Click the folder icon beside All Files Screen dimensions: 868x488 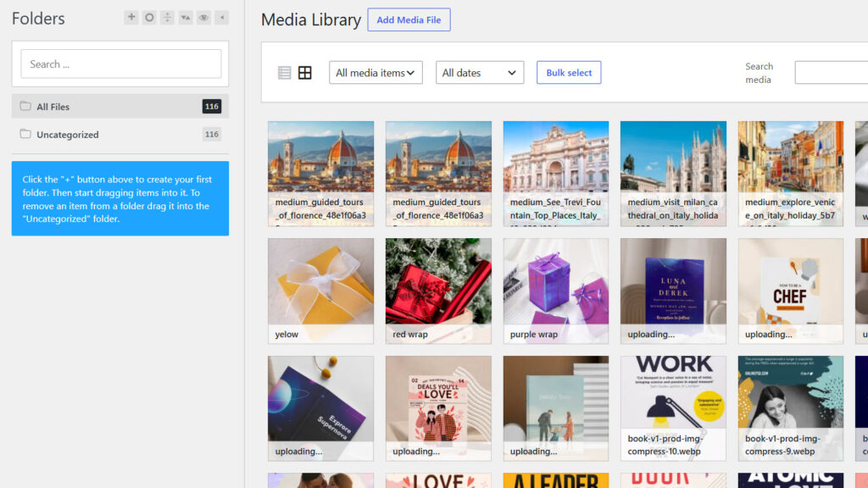(x=25, y=106)
